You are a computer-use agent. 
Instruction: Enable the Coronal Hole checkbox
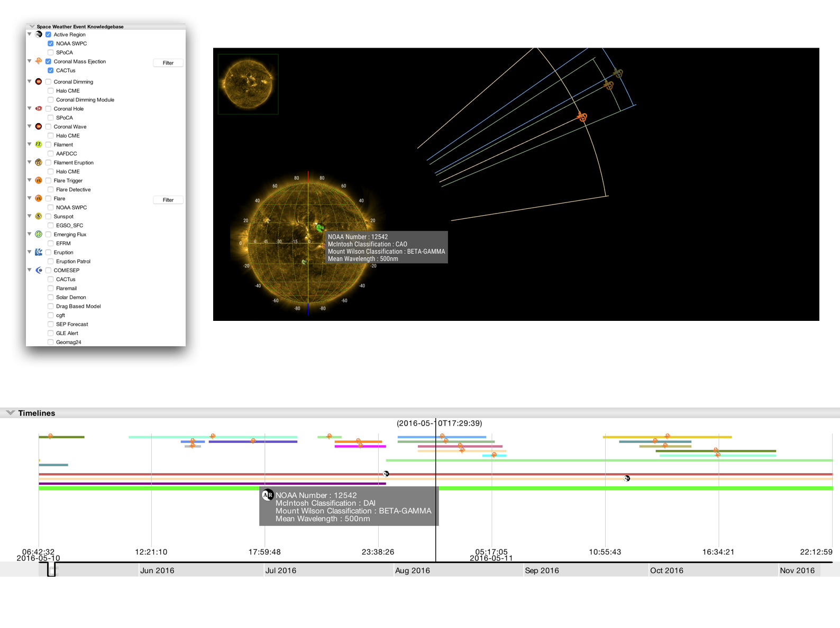coord(48,108)
